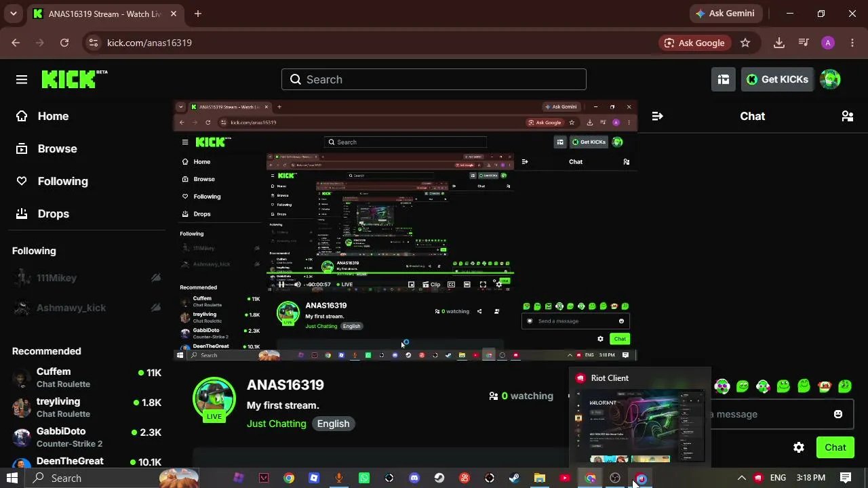Click the ANAS16319 channel name

(285, 385)
